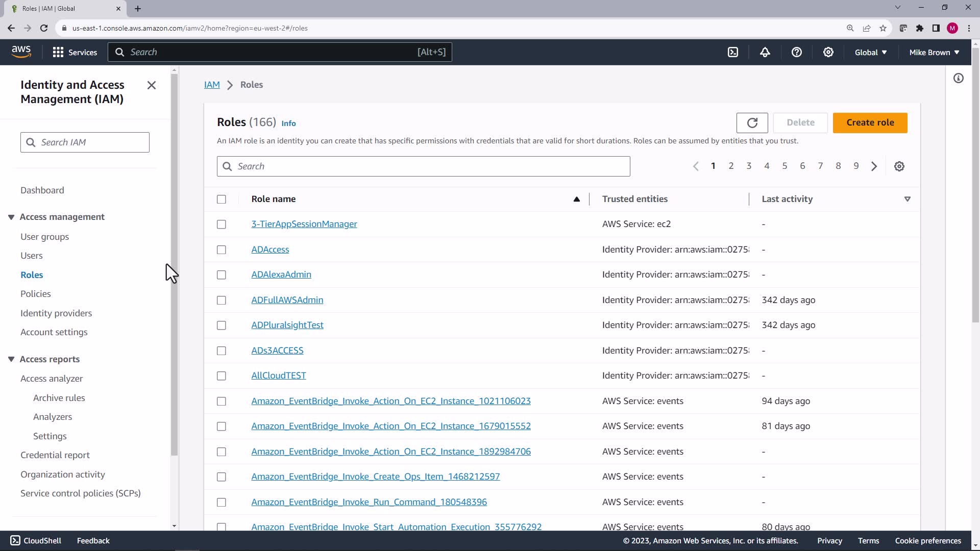Open the AWS console settings gear
This screenshot has width=980, height=551.
coord(828,52)
